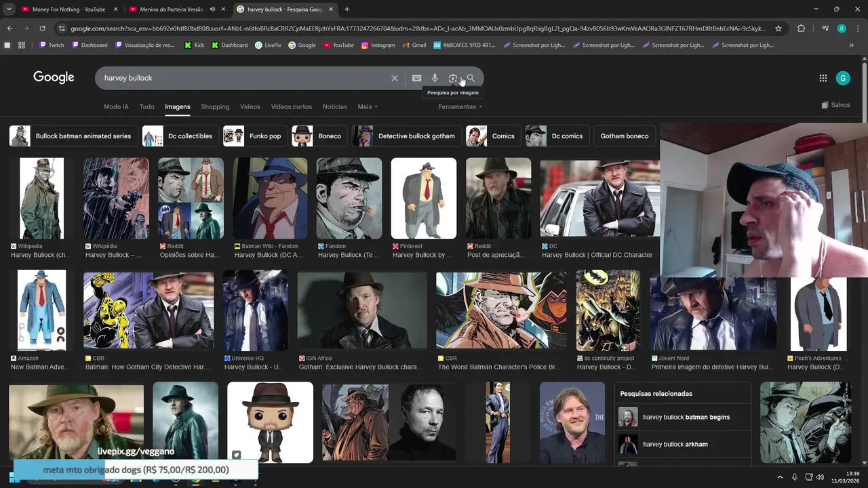Viewport: 868px width, 488px height.
Task: Open the YouTube bookmark
Action: pyautogui.click(x=338, y=45)
